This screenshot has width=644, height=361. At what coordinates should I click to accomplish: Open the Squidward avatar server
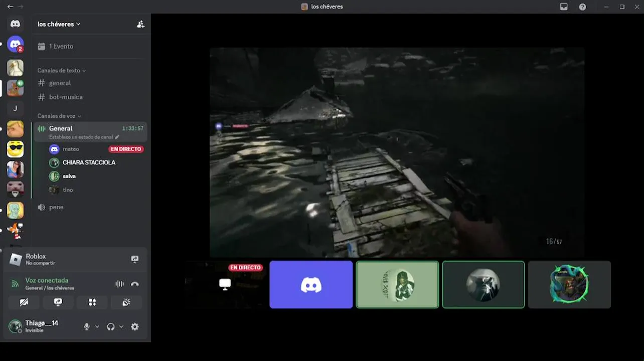[x=15, y=210]
